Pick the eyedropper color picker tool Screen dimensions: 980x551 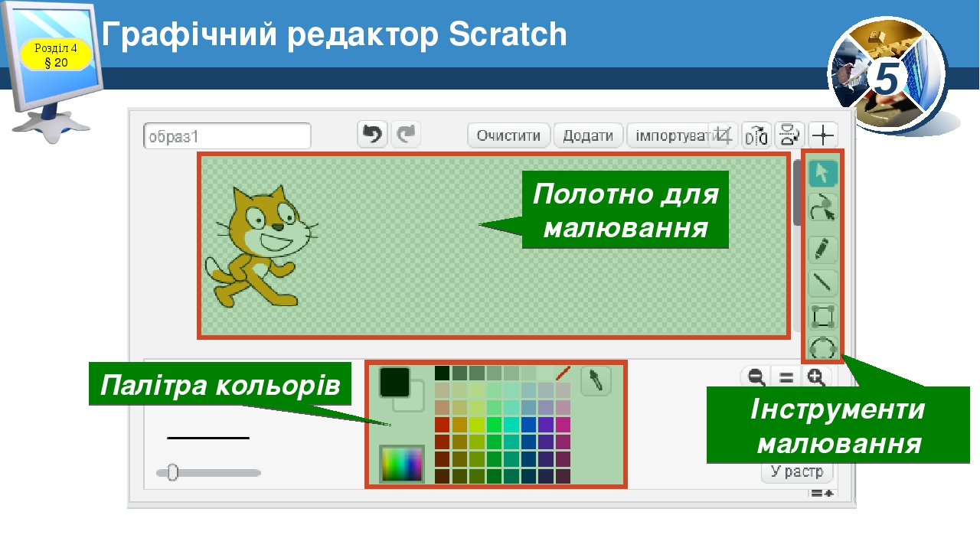click(596, 380)
